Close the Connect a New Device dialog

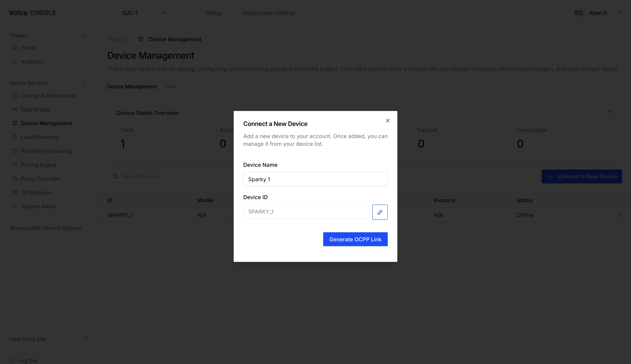(387, 121)
